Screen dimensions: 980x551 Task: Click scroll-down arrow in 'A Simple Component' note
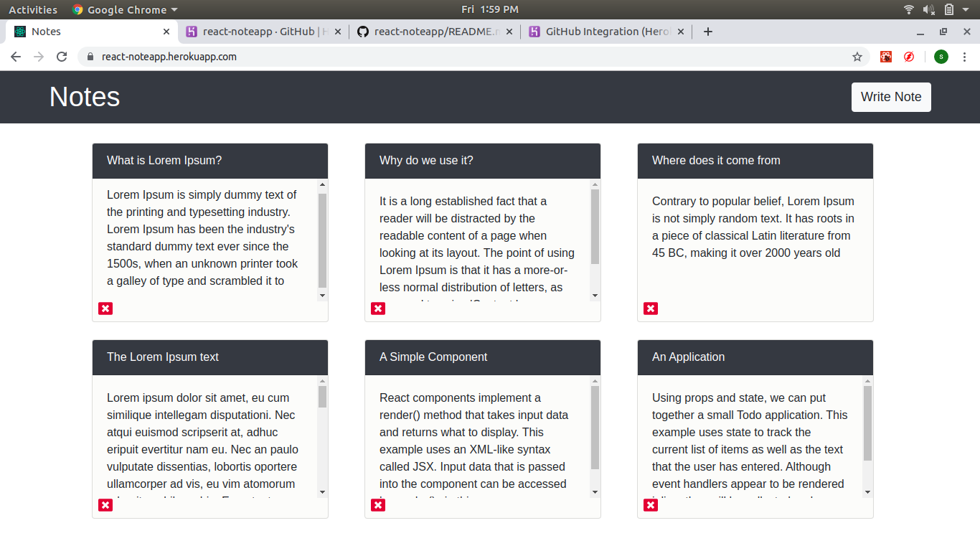click(x=595, y=491)
